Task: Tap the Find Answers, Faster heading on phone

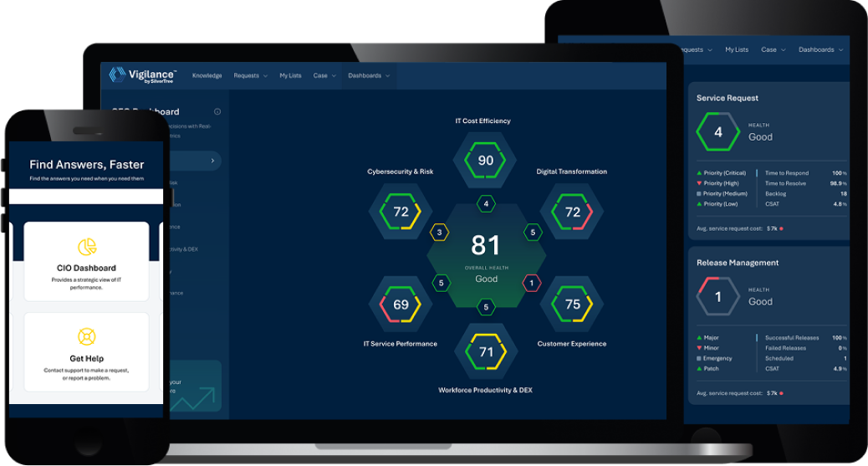Action: coord(86,165)
